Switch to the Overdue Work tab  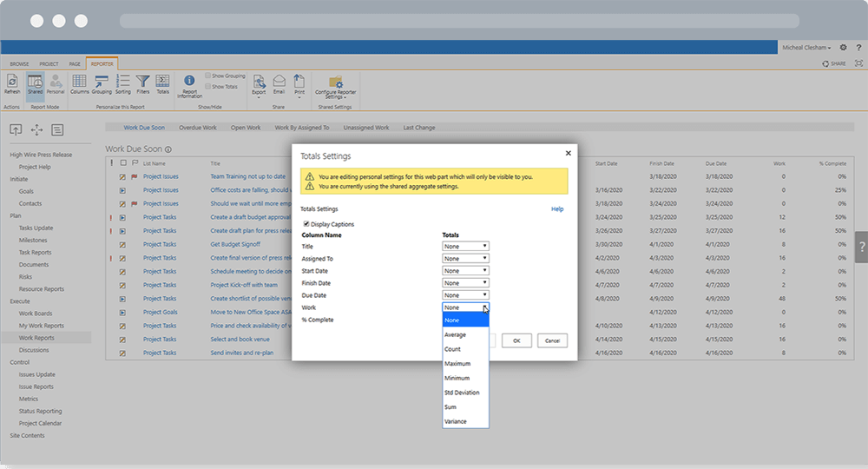click(x=197, y=128)
